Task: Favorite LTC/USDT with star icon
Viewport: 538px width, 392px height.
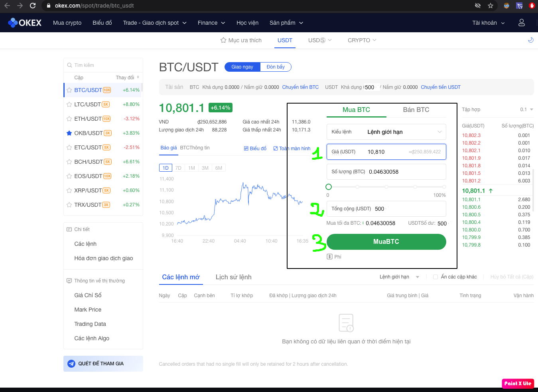Action: pyautogui.click(x=69, y=104)
